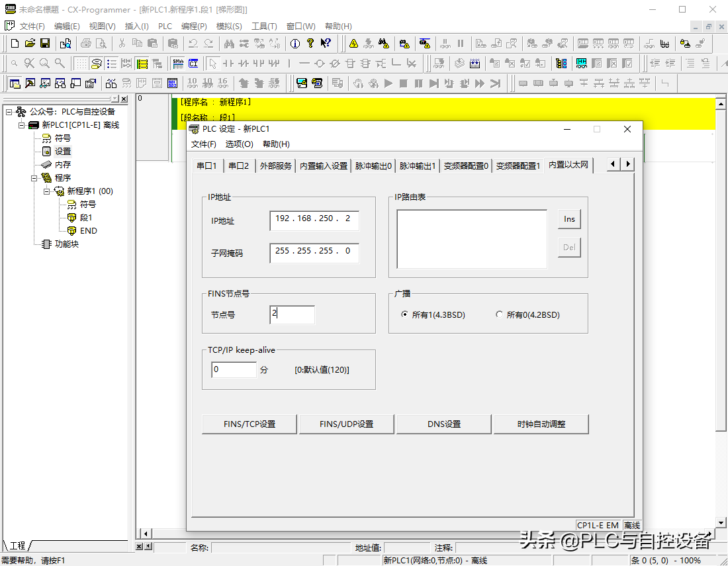The height and width of the screenshot is (566, 728).
Task: Click the yellow question mark Help icon
Action: tap(310, 44)
